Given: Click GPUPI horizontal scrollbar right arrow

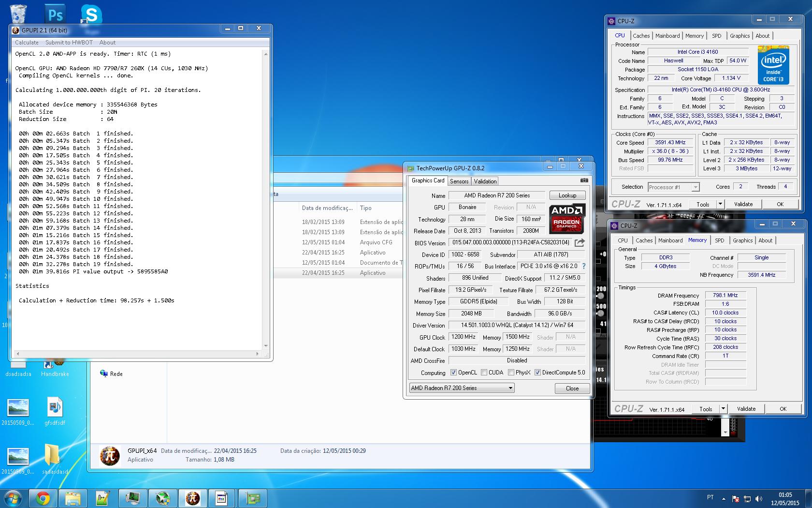Looking at the screenshot, I should point(257,354).
